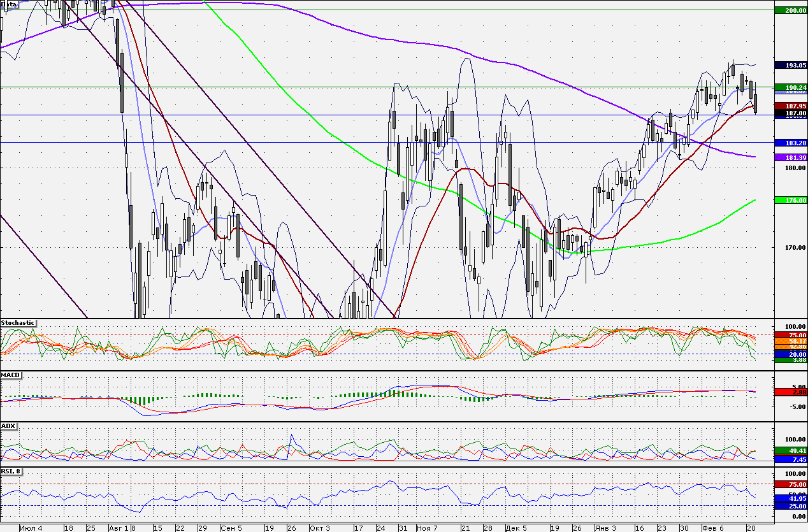Click the dark red 187.95 price tag
808x532 pixels.
tap(790, 106)
